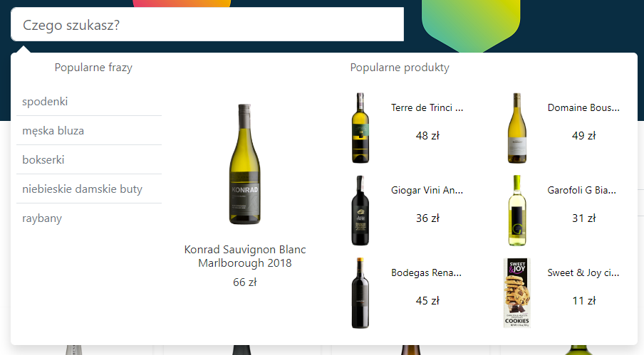644x355 pixels.
Task: Click the Bodegas Renacer bottle thumbnail
Action: coord(360,292)
